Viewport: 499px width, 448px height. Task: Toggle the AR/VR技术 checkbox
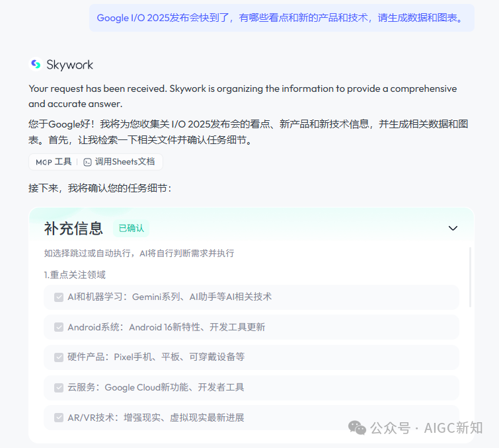click(59, 418)
